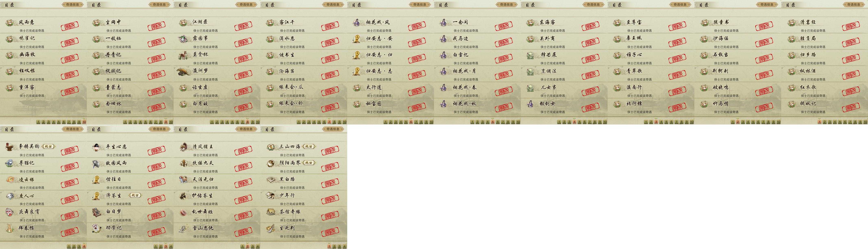868x249 pixels.
Task: Click the pangolin icon beside 瀛洲梦
Action: point(184,71)
